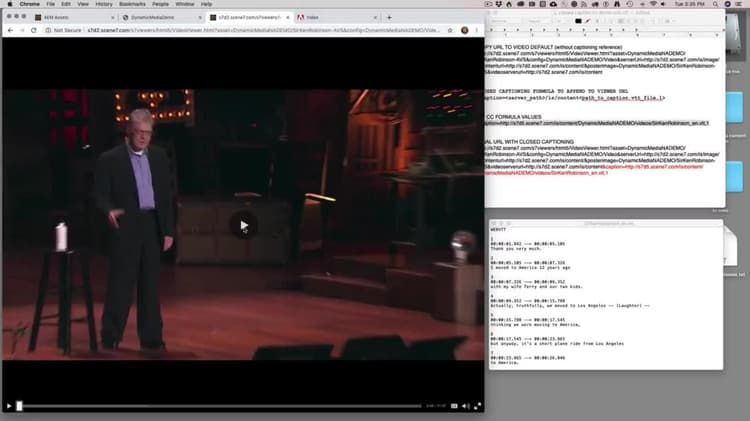Click the video progress scrubber handle

[x=19, y=406]
